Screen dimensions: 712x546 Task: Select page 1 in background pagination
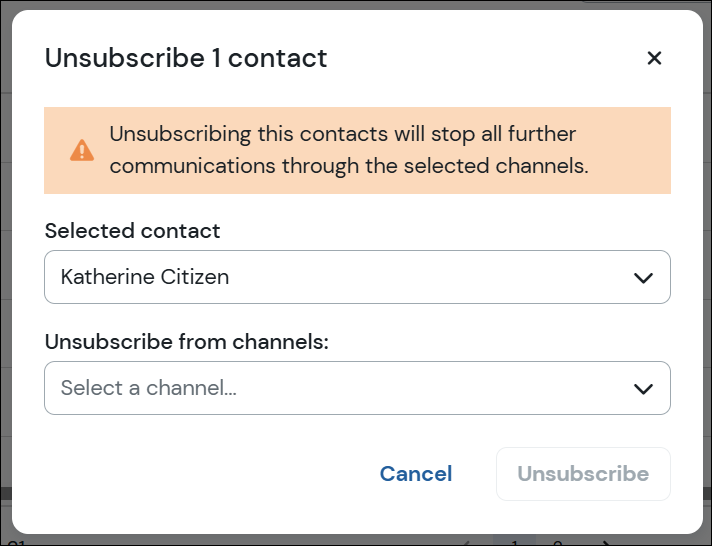point(514,541)
